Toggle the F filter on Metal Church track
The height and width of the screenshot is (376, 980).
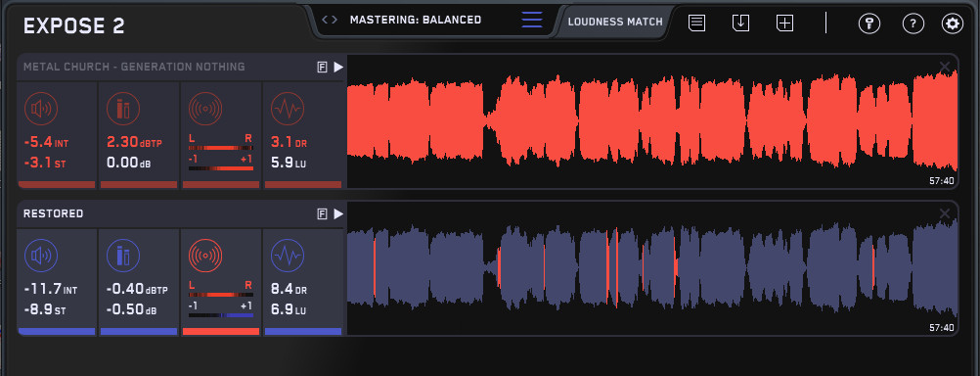coord(323,67)
